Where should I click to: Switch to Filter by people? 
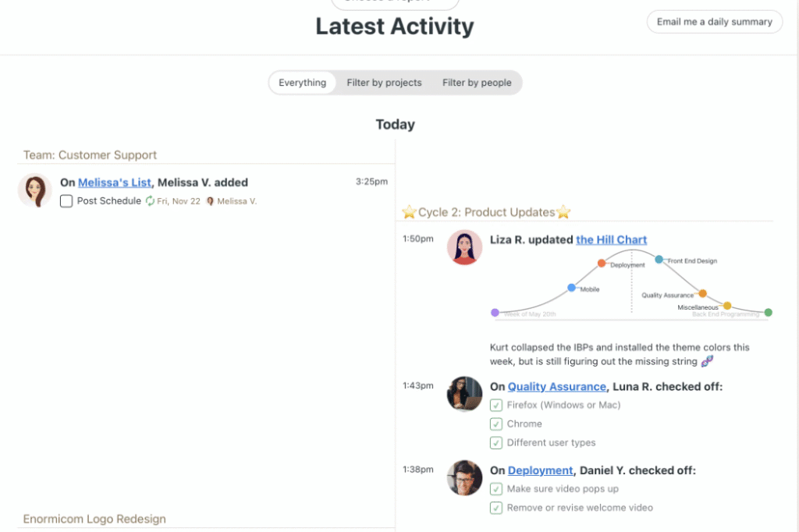click(x=477, y=83)
